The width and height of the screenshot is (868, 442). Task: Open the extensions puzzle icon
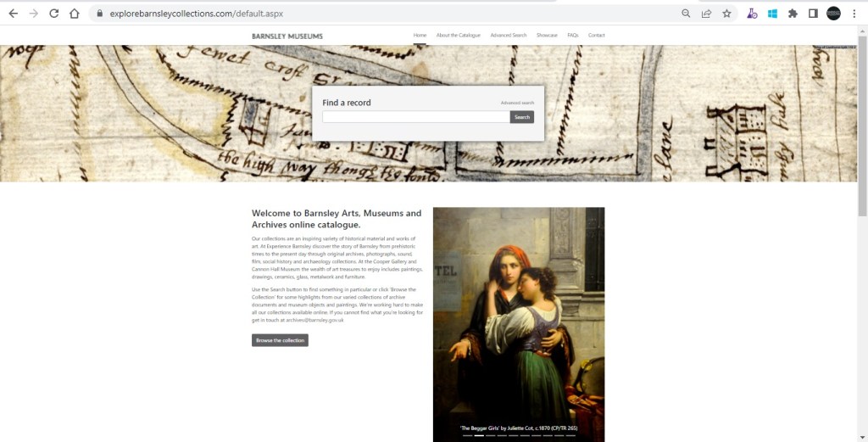793,14
